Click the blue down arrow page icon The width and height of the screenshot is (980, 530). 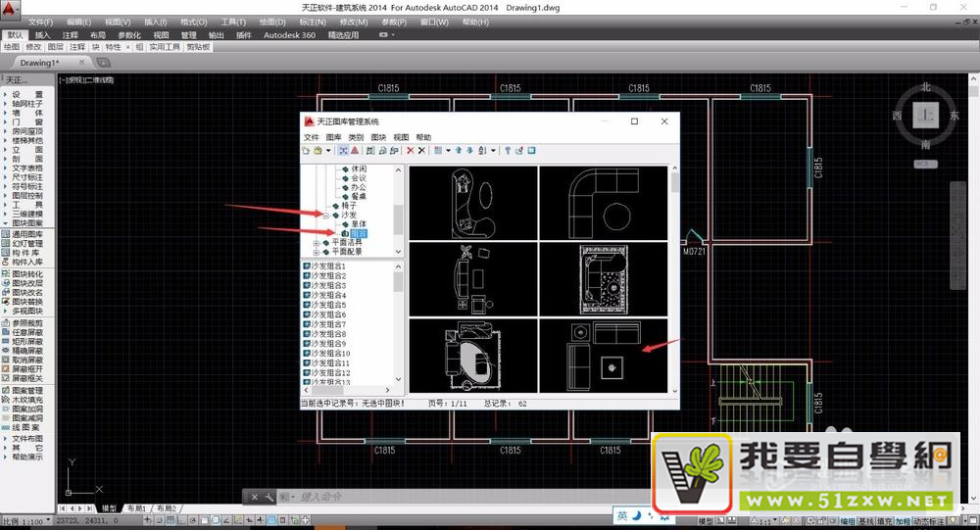470,151
